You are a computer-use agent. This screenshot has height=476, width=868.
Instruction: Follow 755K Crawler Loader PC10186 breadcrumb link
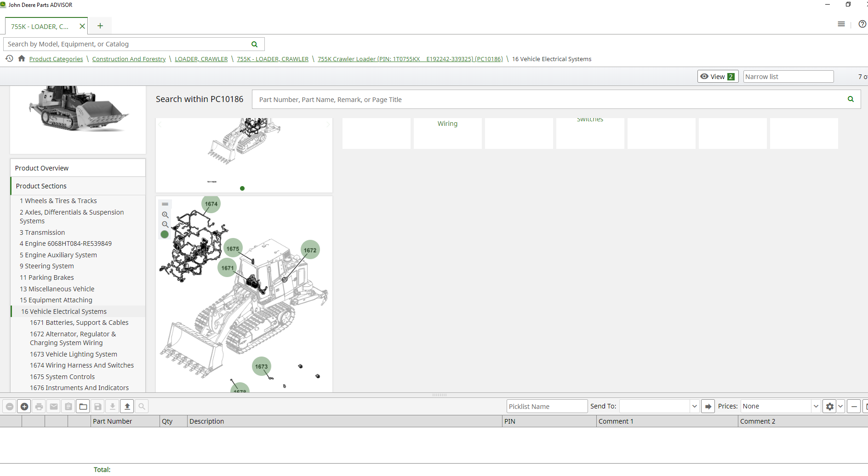pos(410,59)
